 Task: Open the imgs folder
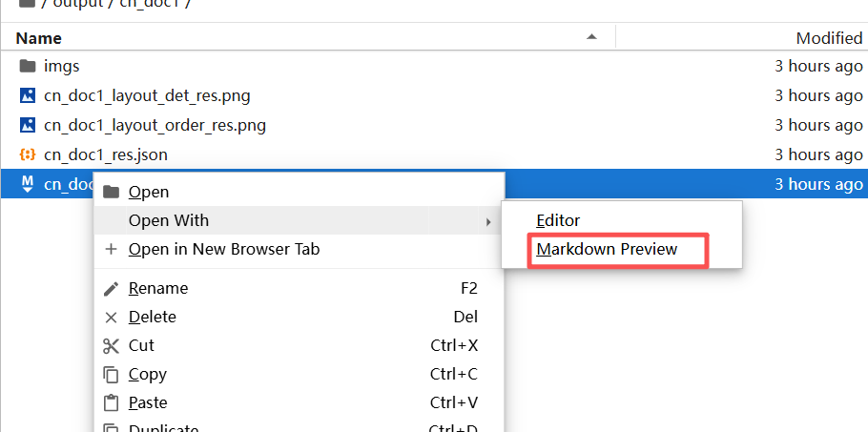[x=62, y=67]
